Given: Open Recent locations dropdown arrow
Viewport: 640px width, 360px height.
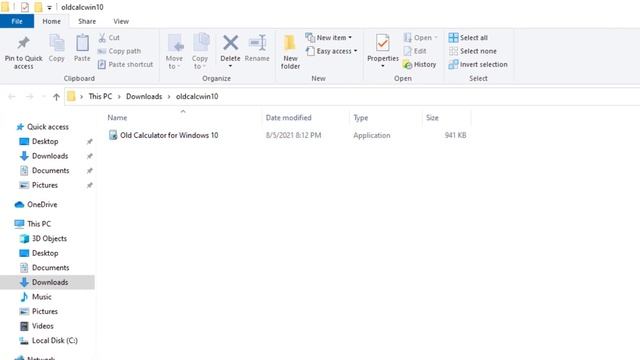Looking at the screenshot, I should point(43,97).
